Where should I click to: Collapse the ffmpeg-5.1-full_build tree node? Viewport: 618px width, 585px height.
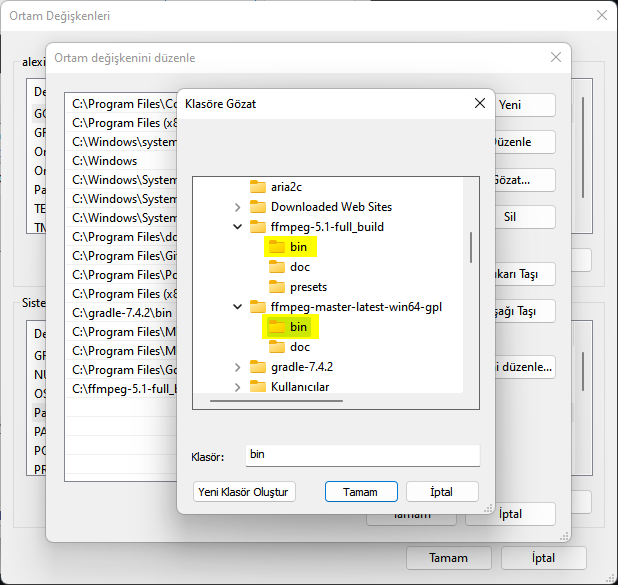point(237,227)
